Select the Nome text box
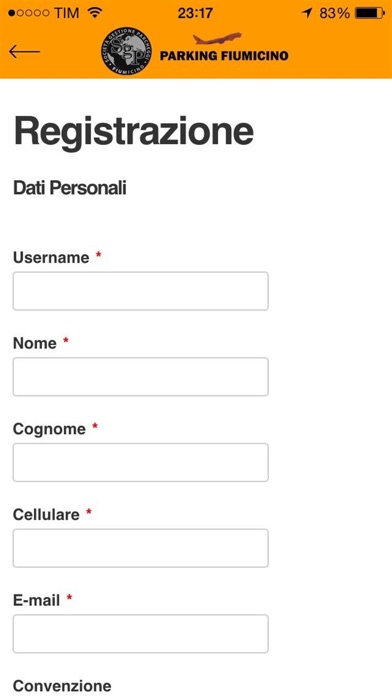 tap(140, 376)
